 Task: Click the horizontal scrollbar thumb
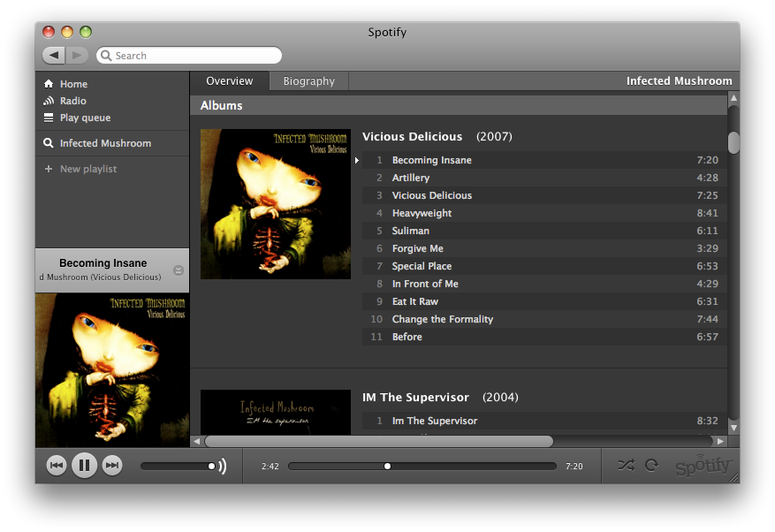pyautogui.click(x=379, y=442)
